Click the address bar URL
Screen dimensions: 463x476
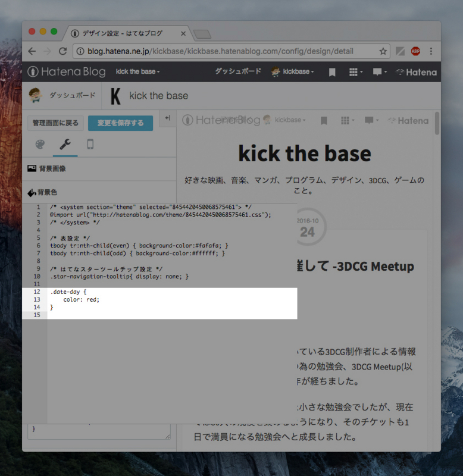point(220,51)
